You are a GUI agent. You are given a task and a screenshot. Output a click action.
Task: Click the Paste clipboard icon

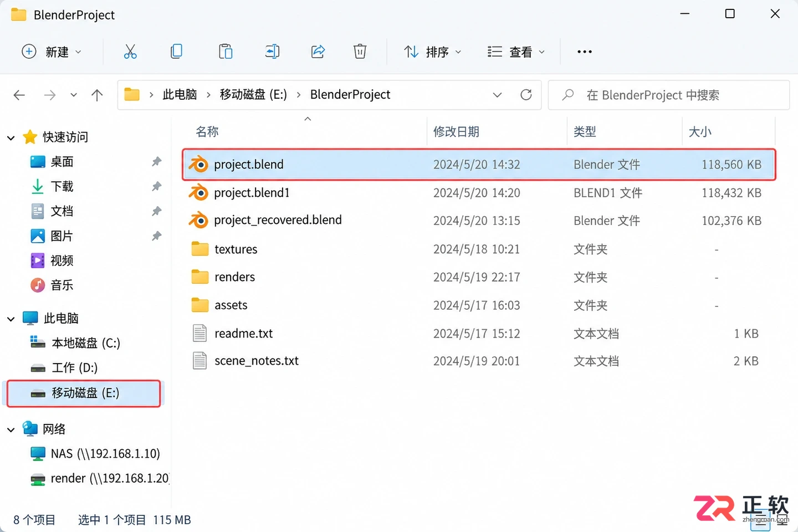(226, 52)
